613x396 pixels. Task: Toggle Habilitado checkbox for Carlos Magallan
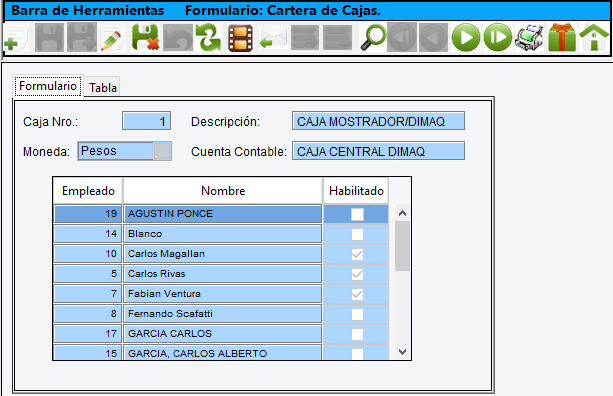click(357, 254)
